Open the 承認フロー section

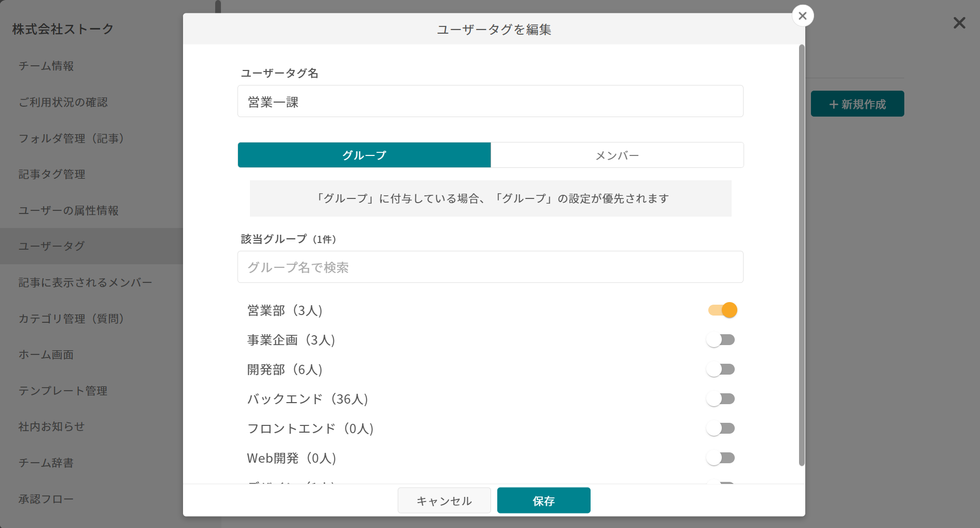tap(45, 499)
